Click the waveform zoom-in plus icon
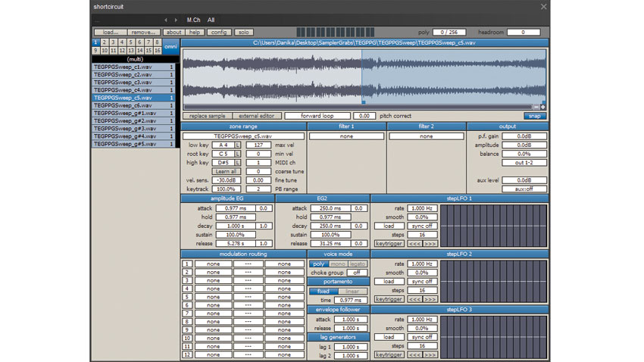Image resolution: width=644 pixels, height=362 pixels. tap(542, 107)
